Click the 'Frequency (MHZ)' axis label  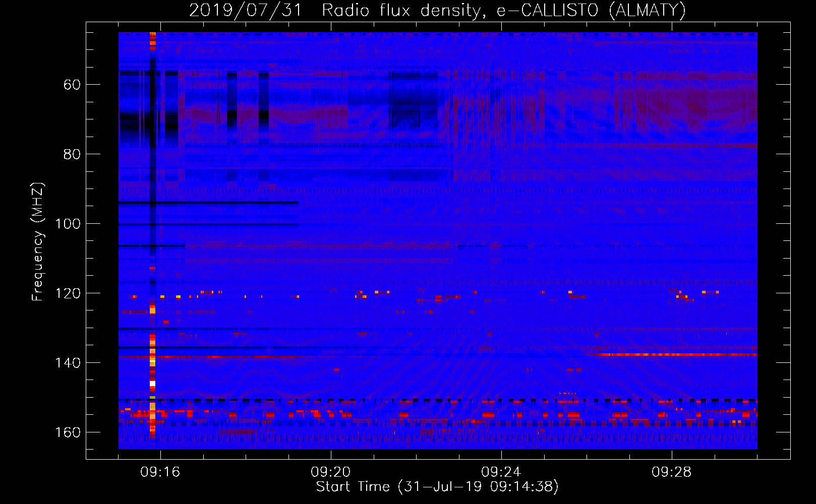(x=38, y=241)
